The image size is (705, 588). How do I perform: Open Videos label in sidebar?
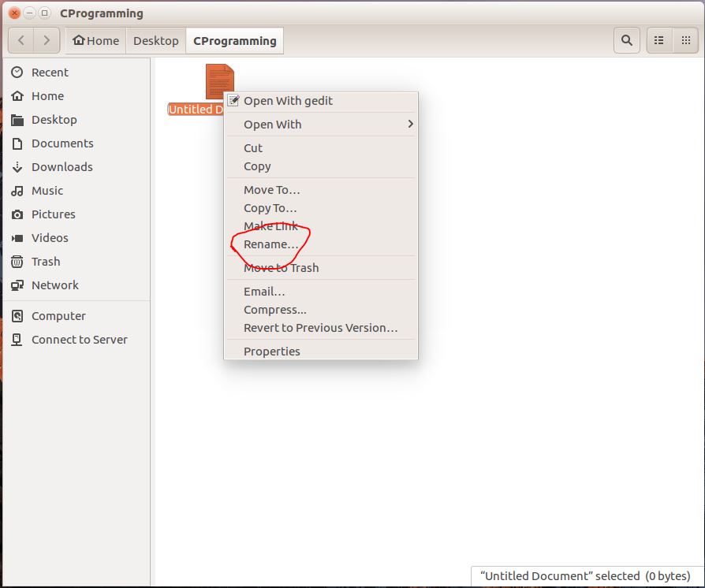(50, 238)
